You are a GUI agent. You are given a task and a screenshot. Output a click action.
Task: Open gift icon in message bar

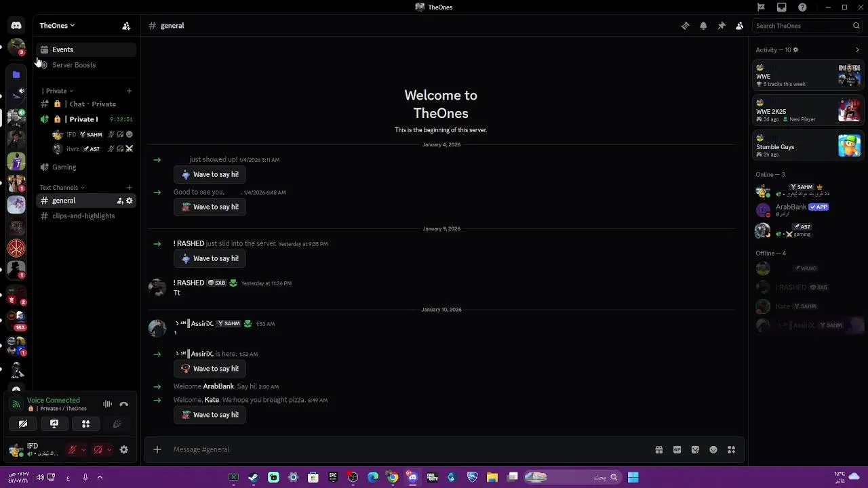pyautogui.click(x=658, y=449)
